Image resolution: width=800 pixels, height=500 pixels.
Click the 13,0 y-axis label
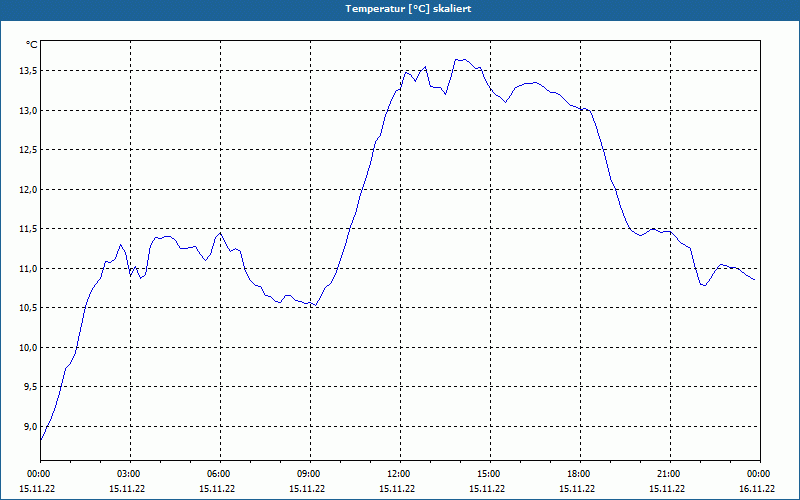coord(29,111)
